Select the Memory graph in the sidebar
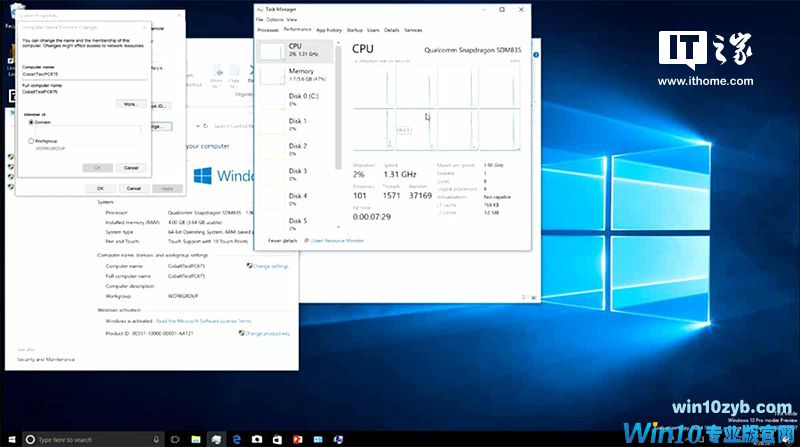Screen dimensions: 800x447 click(x=298, y=76)
